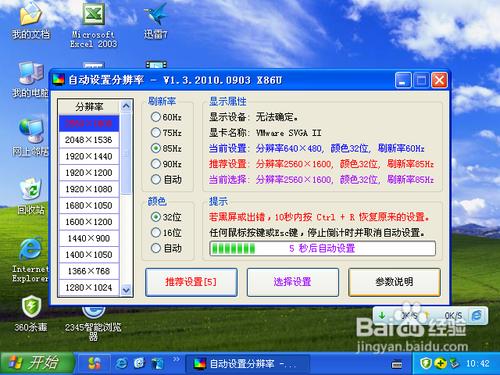Choose resolution 1680×1050
The image size is (500, 375).
[89, 205]
